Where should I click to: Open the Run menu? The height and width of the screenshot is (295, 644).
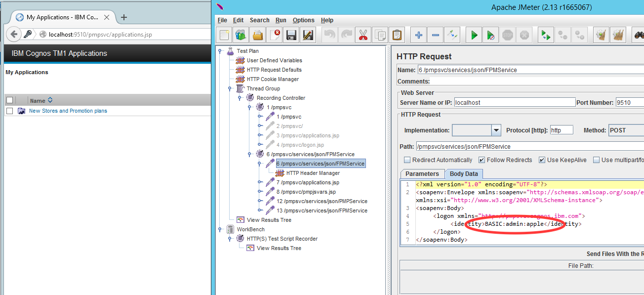[281, 20]
